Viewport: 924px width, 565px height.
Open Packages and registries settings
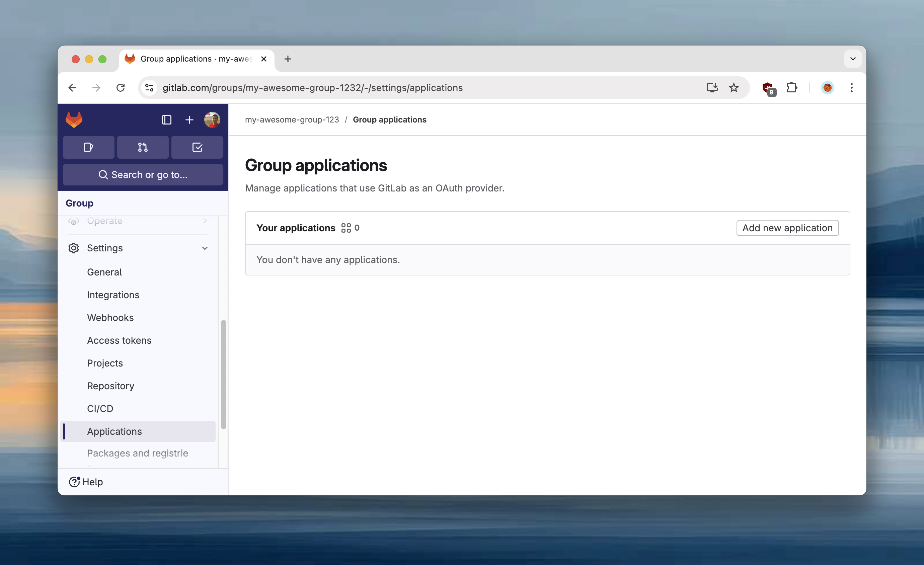[x=138, y=453]
